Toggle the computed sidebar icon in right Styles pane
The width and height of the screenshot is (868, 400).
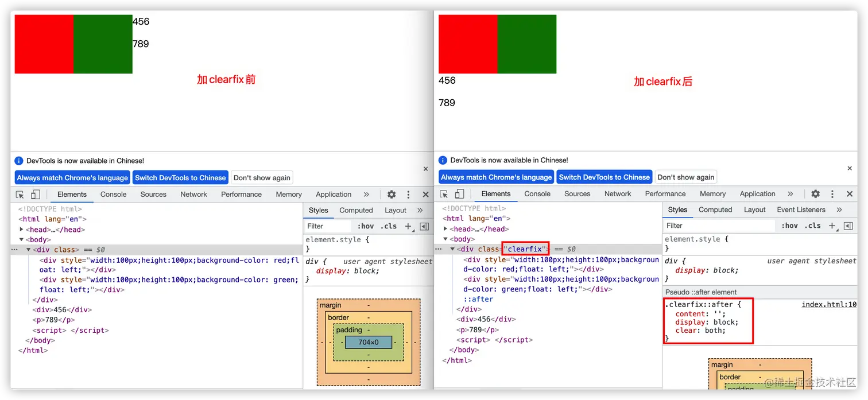pyautogui.click(x=848, y=226)
